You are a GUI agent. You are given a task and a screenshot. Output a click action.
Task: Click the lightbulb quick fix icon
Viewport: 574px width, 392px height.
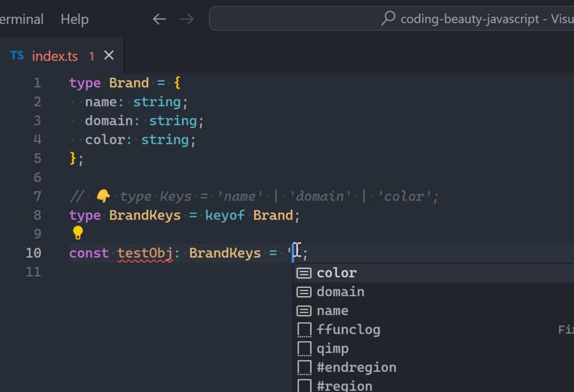tap(77, 232)
